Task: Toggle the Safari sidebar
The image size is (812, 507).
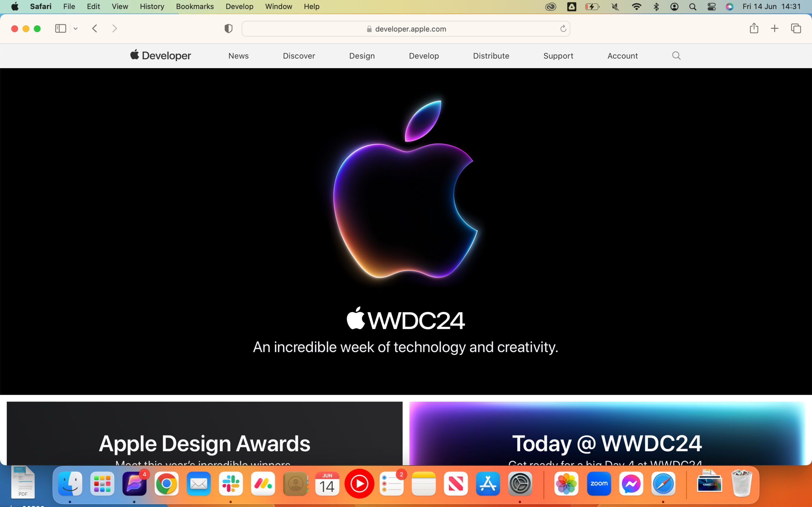Action: pyautogui.click(x=60, y=28)
